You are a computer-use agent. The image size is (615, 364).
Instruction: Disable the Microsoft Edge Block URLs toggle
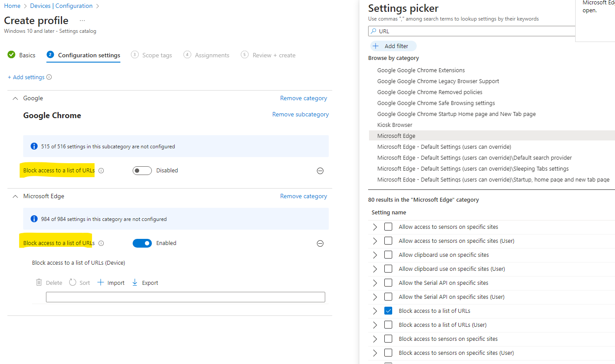point(142,243)
